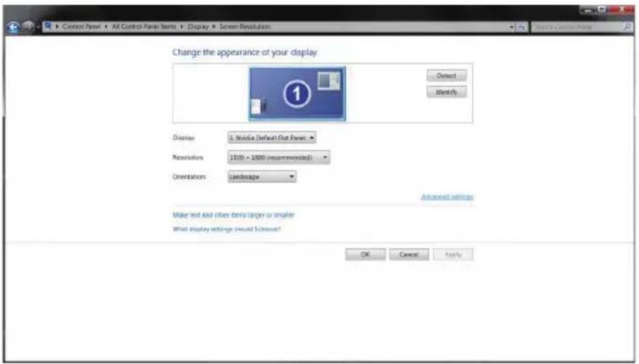Open All Control Panel Items breadcrumb

[x=145, y=27]
